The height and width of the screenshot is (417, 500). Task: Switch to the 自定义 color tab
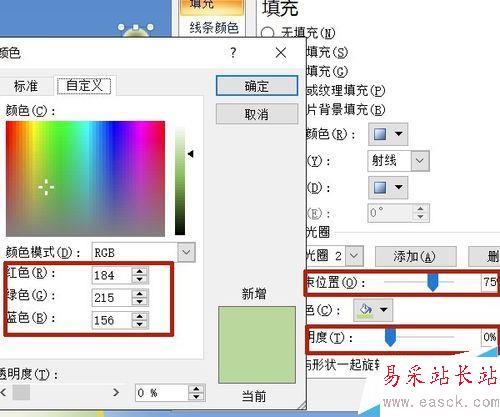point(84,86)
